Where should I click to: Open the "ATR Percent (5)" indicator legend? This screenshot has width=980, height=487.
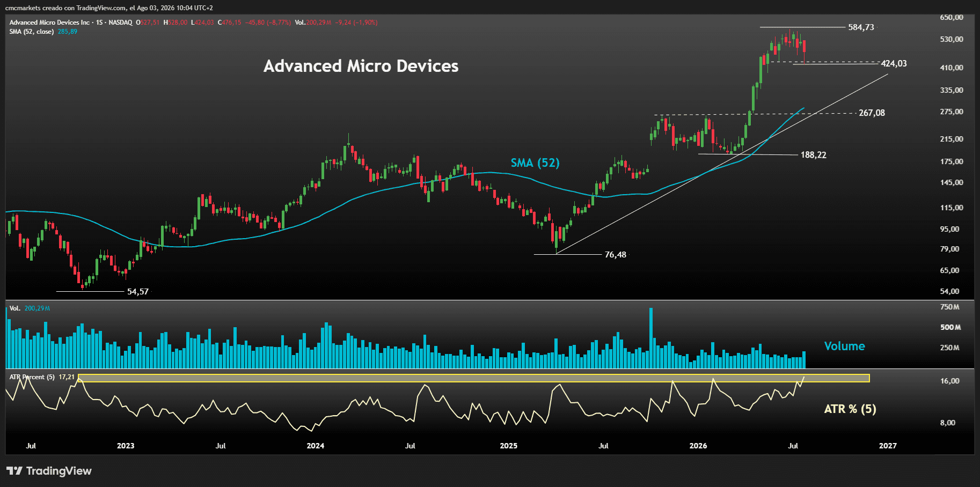tap(32, 377)
